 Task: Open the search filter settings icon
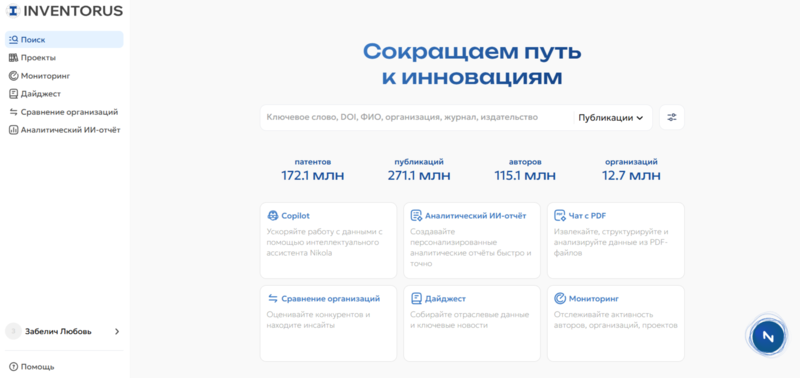tap(671, 117)
